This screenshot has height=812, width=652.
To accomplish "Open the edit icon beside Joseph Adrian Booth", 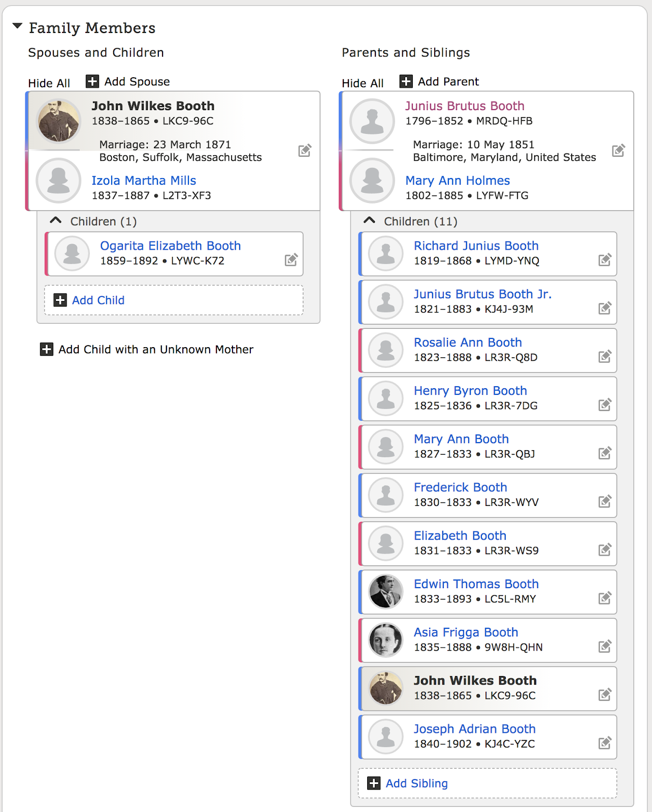I will [605, 742].
